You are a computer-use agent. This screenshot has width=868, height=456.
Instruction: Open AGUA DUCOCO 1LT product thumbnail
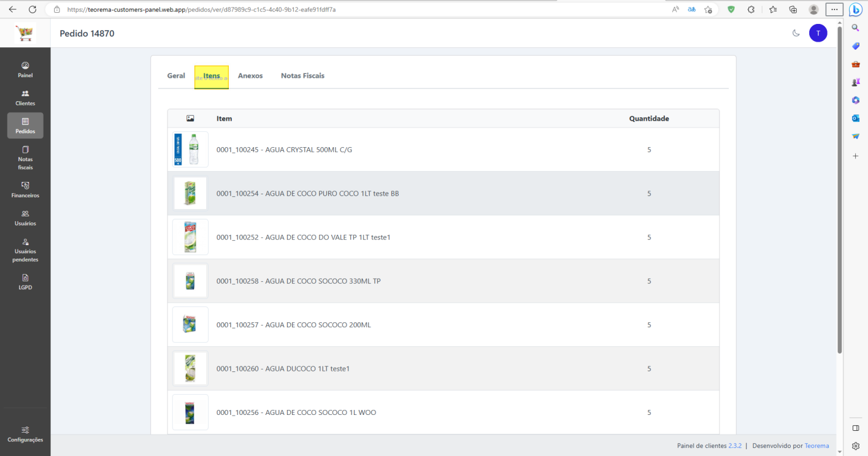(190, 369)
